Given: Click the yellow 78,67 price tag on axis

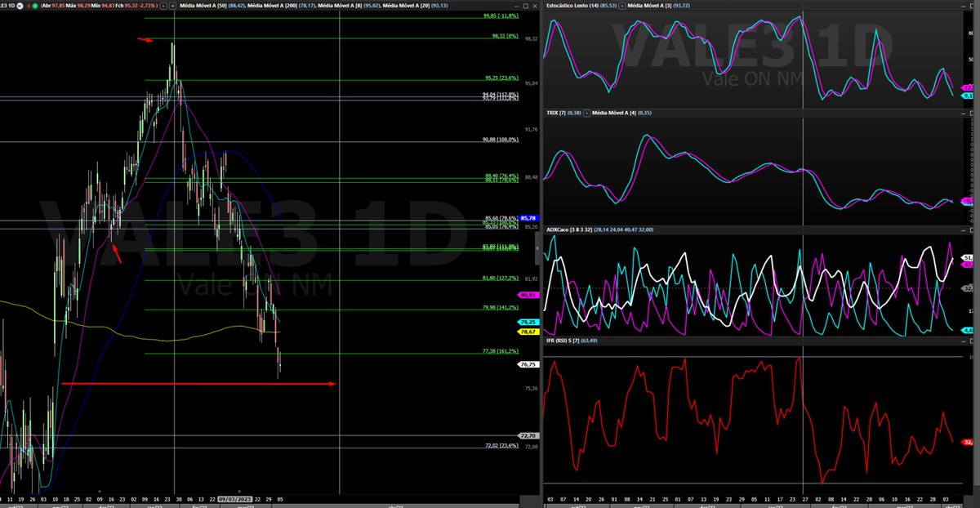Looking at the screenshot, I should [x=527, y=332].
